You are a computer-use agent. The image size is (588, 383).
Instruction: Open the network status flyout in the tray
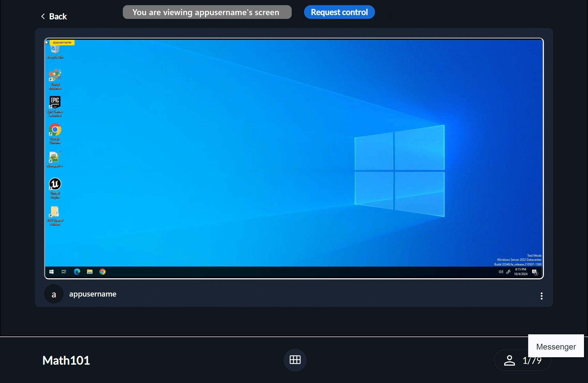(508, 272)
